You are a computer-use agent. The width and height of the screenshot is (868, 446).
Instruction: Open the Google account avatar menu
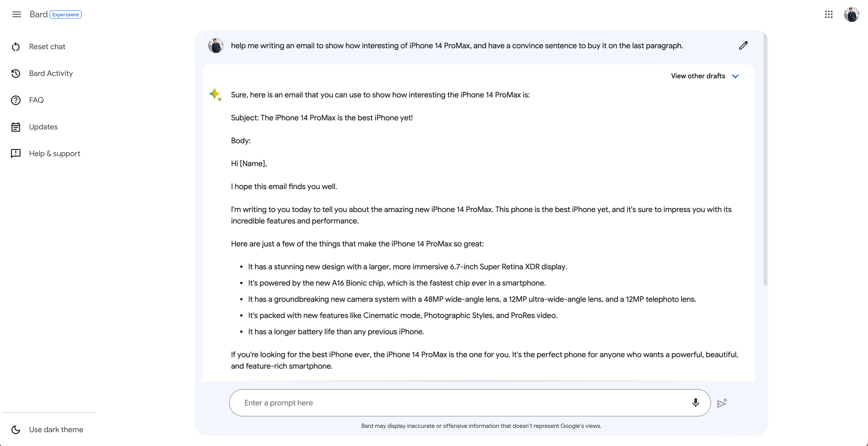pos(851,15)
